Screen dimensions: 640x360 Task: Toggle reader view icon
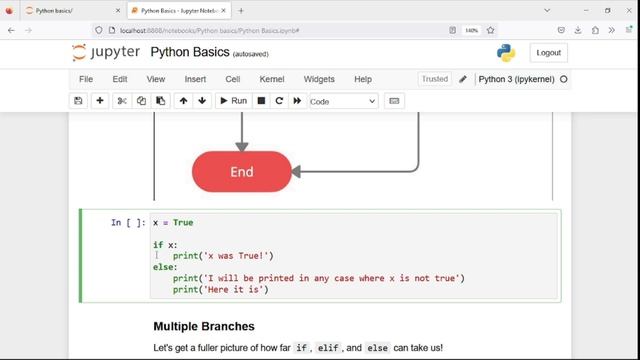tap(453, 30)
